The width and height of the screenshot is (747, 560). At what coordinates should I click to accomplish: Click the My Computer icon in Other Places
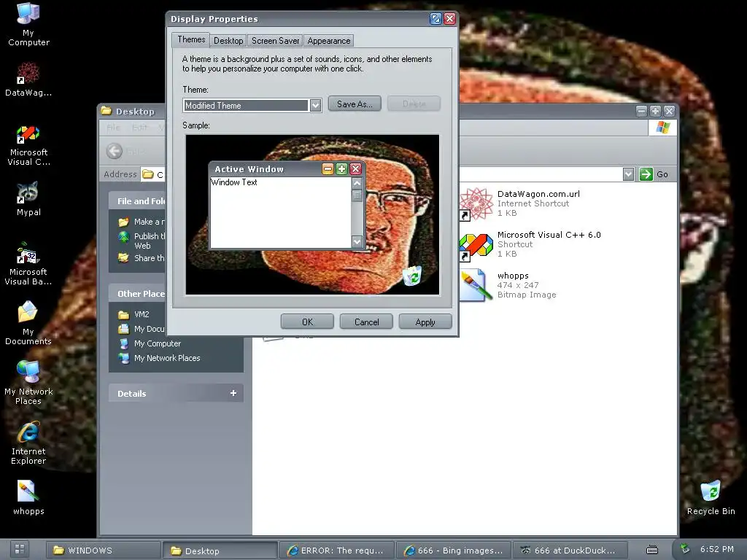pyautogui.click(x=123, y=343)
